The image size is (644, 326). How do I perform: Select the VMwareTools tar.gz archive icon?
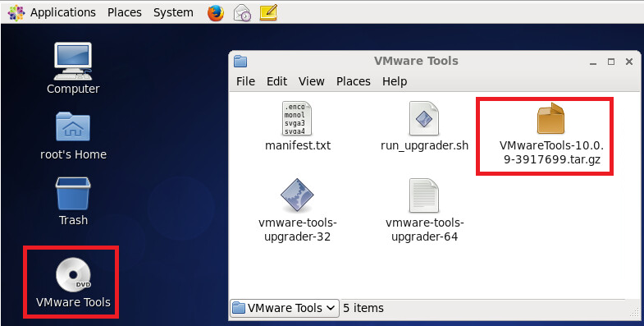coord(550,118)
